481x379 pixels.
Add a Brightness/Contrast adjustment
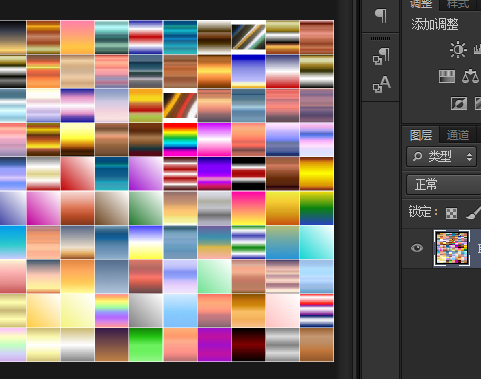click(x=458, y=49)
